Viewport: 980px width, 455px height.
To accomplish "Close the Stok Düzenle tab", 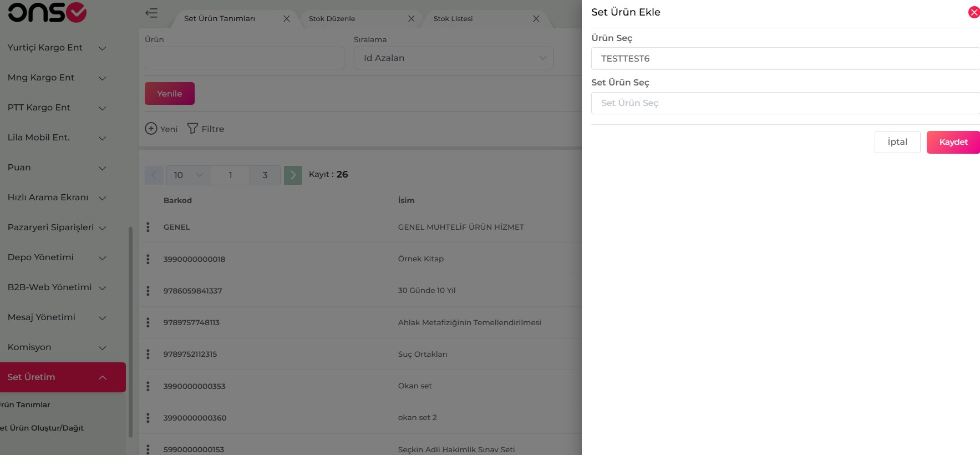I will (x=412, y=18).
